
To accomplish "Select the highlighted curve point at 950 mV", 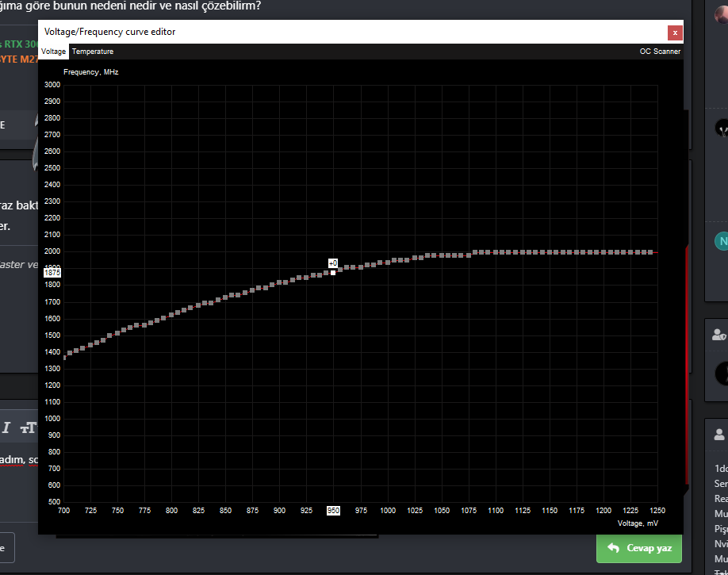I will point(333,273).
